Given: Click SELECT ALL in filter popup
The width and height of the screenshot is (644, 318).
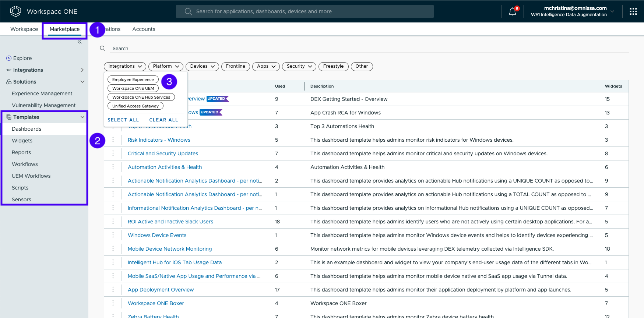Looking at the screenshot, I should (123, 120).
